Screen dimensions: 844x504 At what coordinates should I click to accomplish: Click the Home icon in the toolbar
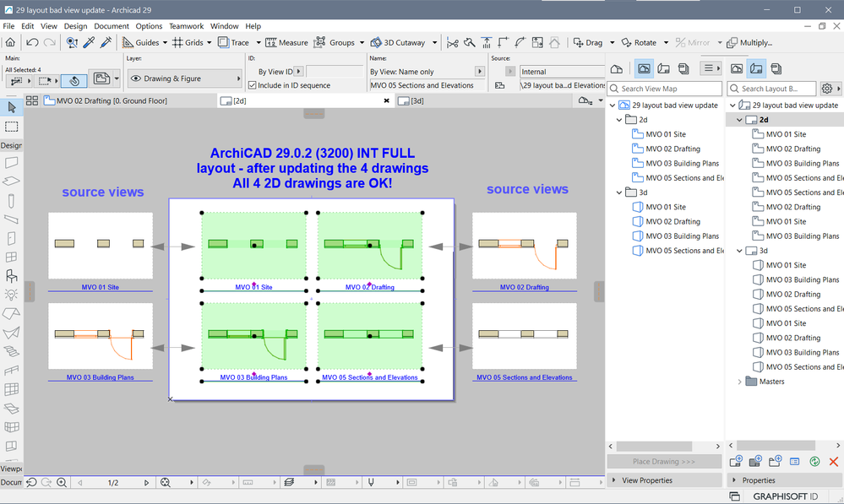click(x=10, y=42)
